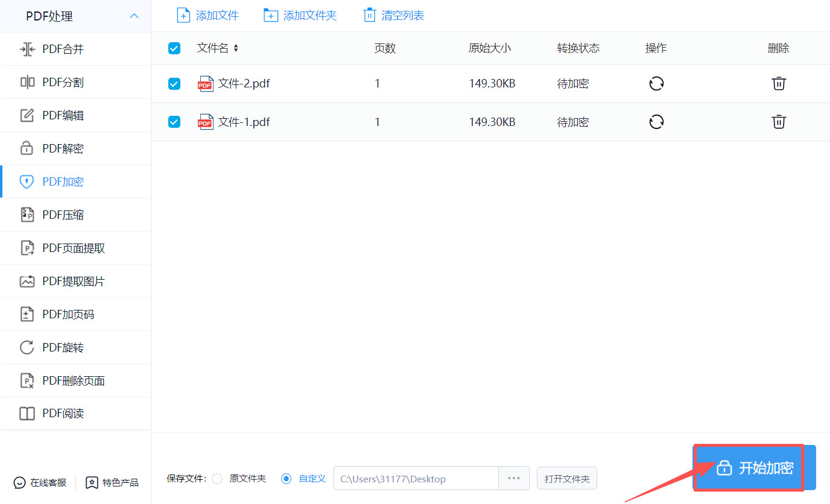Browse for folder with the ellipsis button

pos(513,479)
